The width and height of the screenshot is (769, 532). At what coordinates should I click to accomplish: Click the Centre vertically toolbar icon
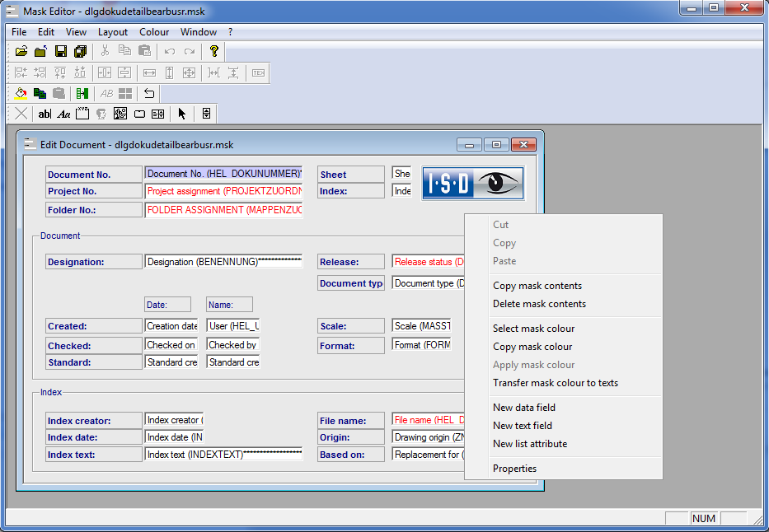pos(124,73)
